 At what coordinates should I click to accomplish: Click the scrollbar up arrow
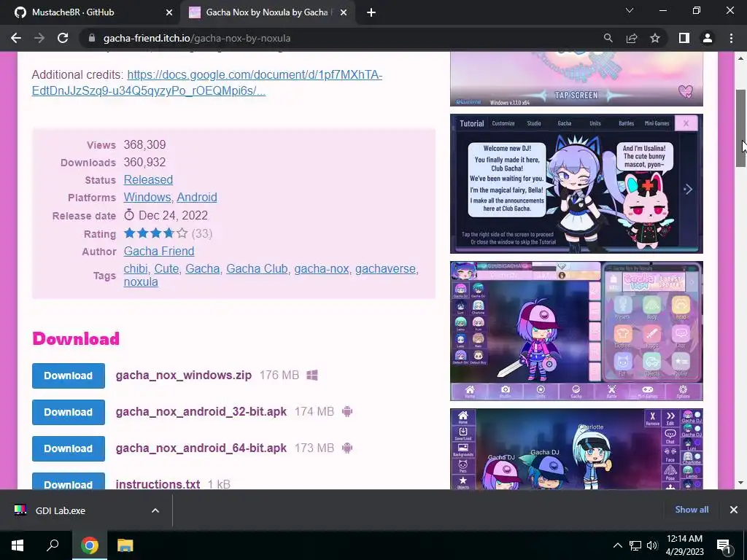741,58
